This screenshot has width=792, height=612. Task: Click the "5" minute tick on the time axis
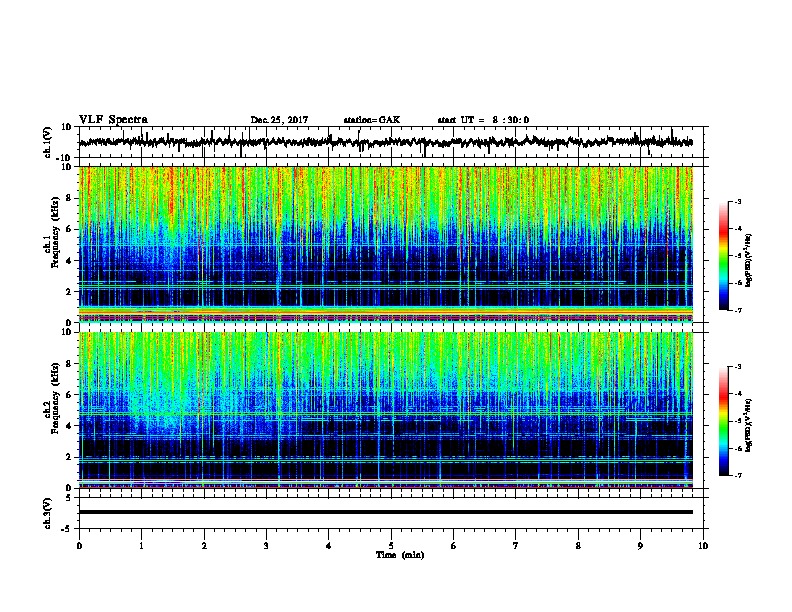click(x=391, y=546)
